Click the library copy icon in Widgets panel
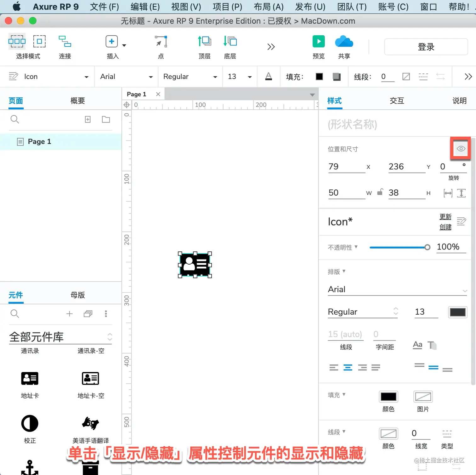 click(88, 314)
